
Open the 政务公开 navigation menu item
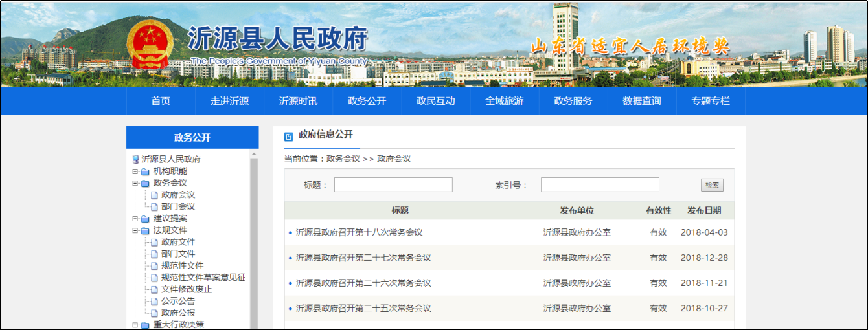(367, 101)
